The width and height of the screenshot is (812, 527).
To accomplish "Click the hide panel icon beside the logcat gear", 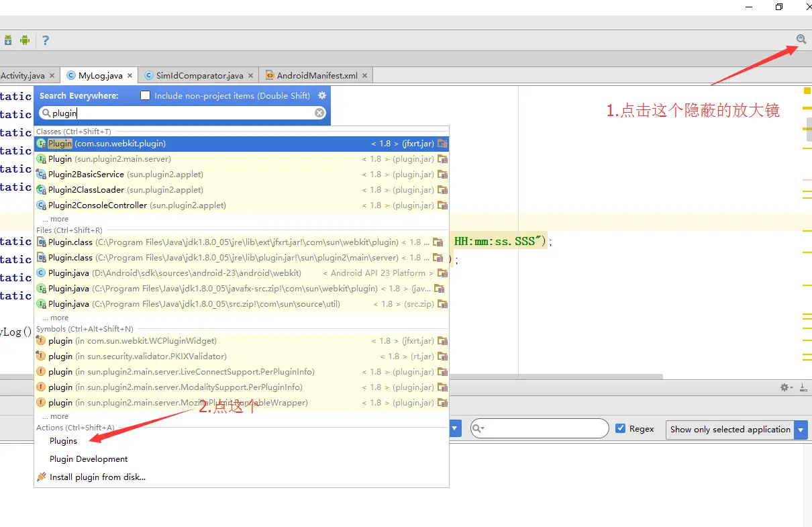I will pyautogui.click(x=803, y=387).
